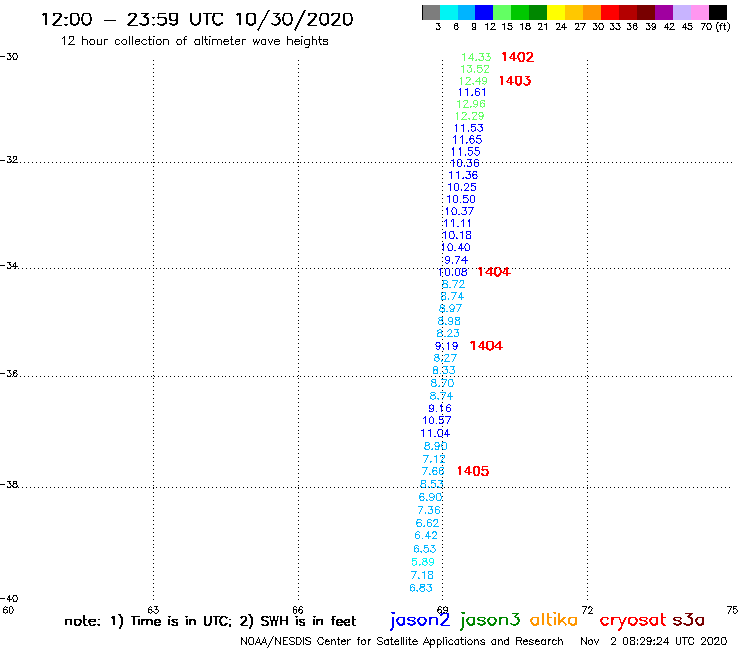Click the value 10.25
The width and height of the screenshot is (740, 650).
462,187
